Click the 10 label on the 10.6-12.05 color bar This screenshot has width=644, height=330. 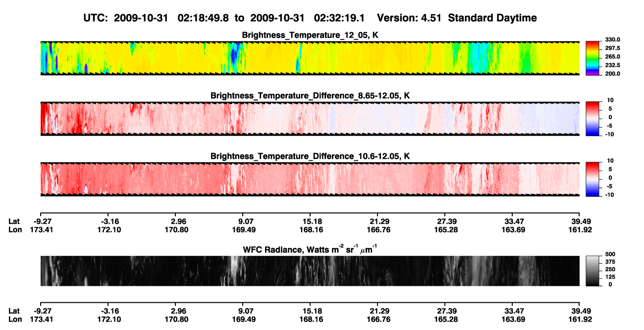tap(611, 160)
